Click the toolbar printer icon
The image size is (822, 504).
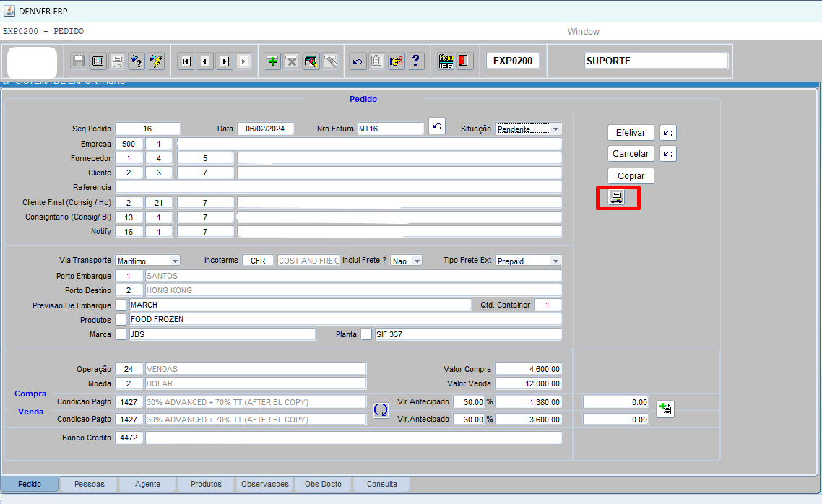118,61
